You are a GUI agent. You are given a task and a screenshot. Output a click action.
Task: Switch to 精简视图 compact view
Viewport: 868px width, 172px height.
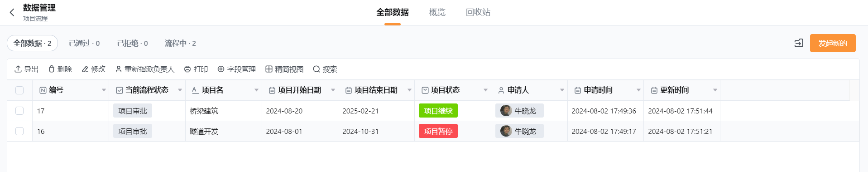tap(284, 69)
